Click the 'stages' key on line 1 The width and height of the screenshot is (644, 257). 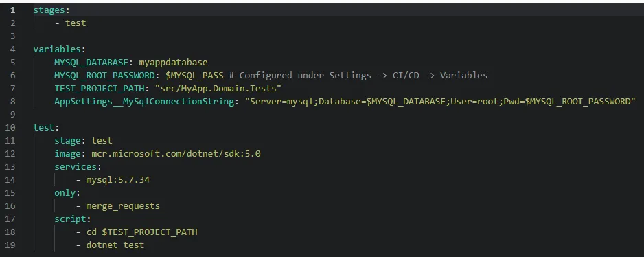49,10
